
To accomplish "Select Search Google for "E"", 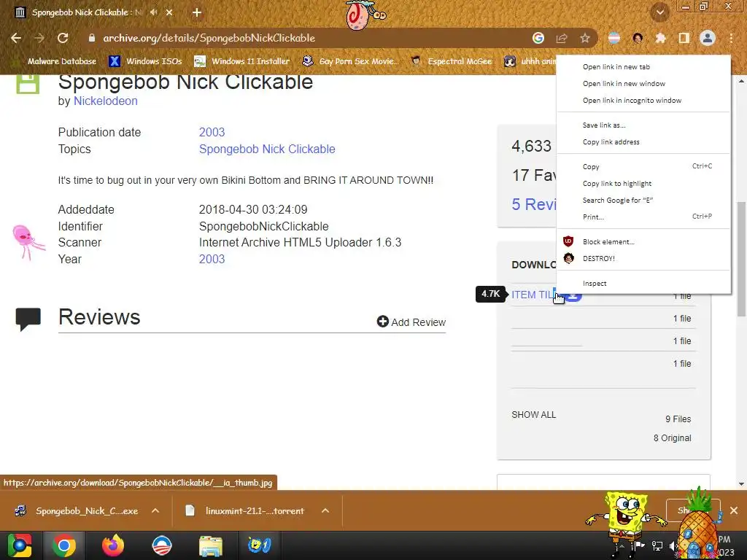I will 643,200.
